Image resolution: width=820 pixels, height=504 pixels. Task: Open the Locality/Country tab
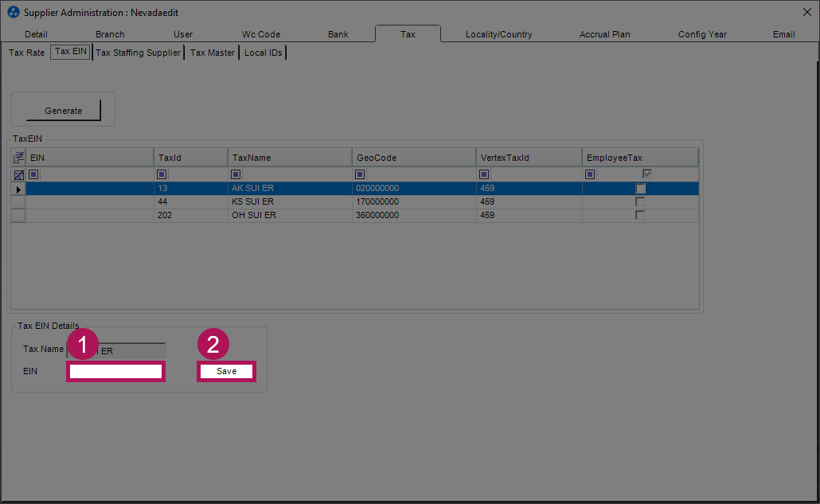coord(499,34)
